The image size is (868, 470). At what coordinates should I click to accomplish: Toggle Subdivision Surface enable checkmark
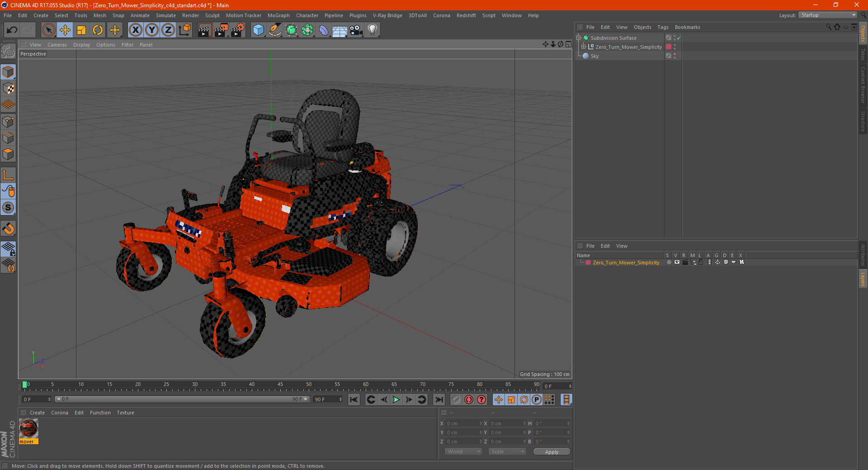[679, 38]
